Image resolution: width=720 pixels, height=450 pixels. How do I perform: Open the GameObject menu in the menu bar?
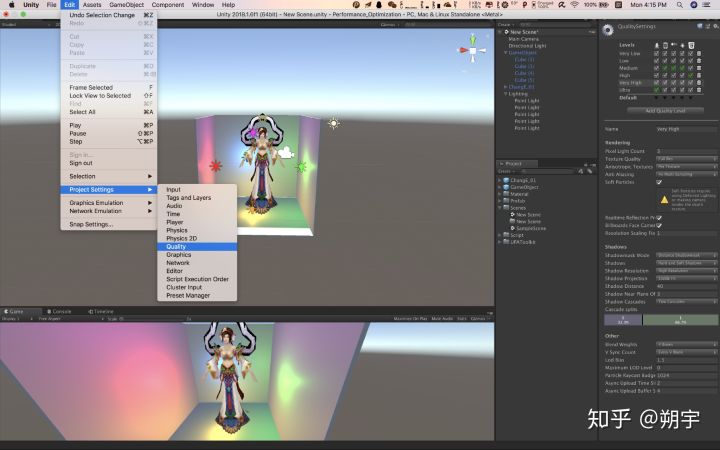tap(127, 5)
